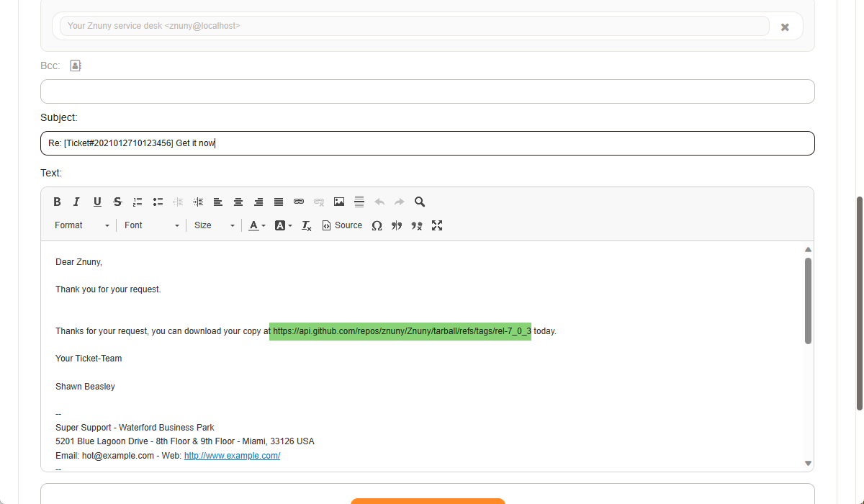
Task: Center-align the paragraph text
Action: [x=238, y=202]
